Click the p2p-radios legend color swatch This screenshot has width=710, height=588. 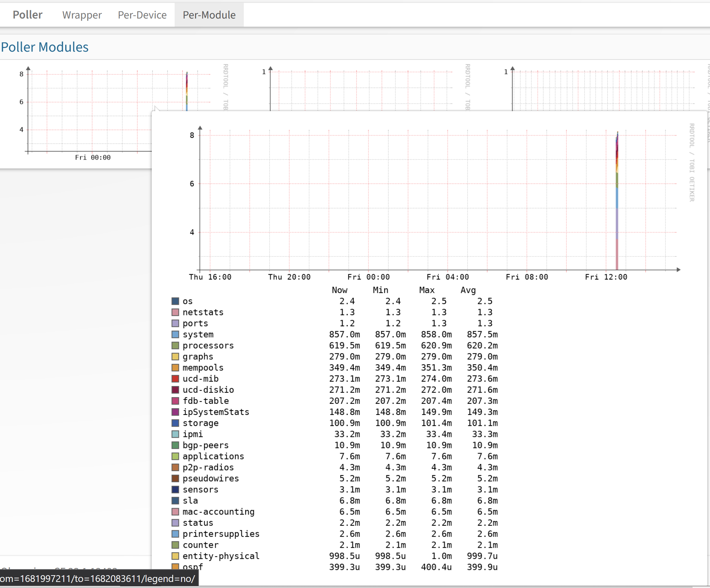175,467
